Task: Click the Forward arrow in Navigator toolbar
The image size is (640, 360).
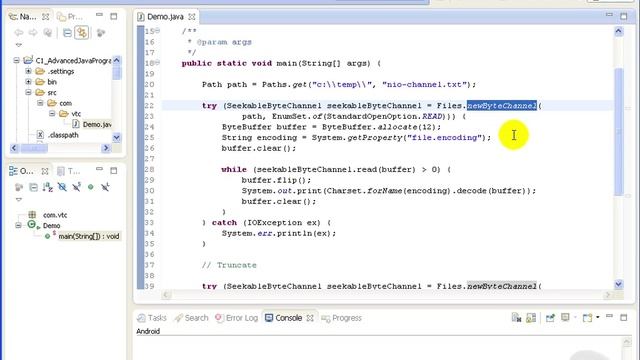Action: pos(33,33)
